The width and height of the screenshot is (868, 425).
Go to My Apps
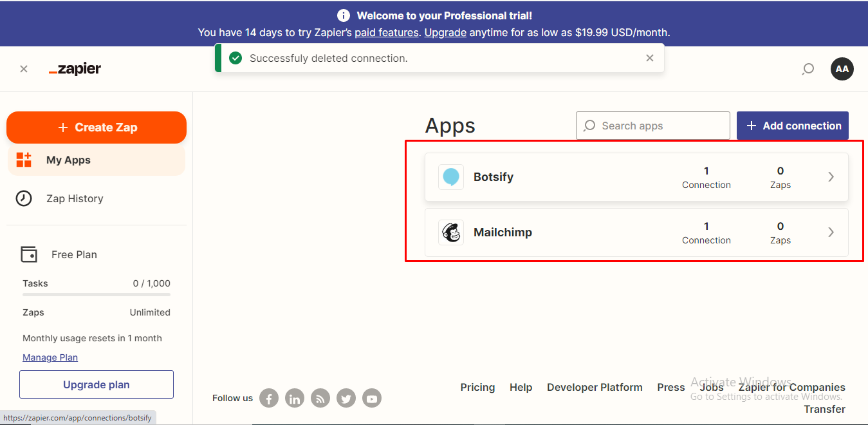pyautogui.click(x=97, y=160)
